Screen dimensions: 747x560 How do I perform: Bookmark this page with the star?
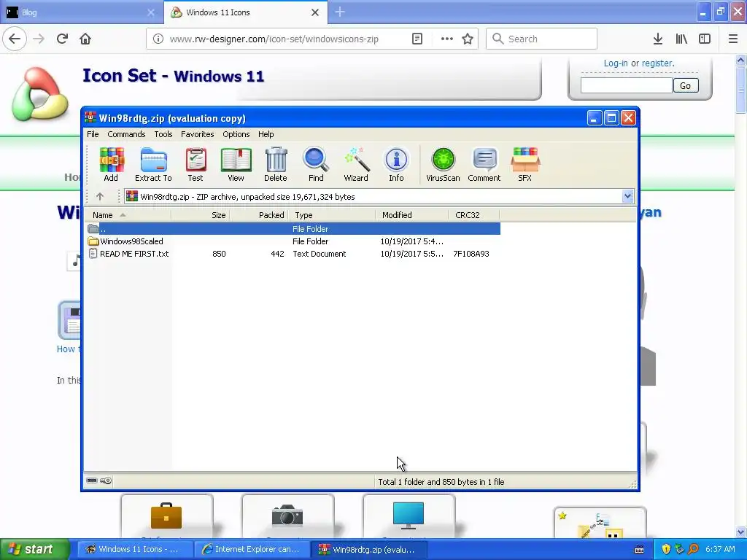tap(468, 39)
